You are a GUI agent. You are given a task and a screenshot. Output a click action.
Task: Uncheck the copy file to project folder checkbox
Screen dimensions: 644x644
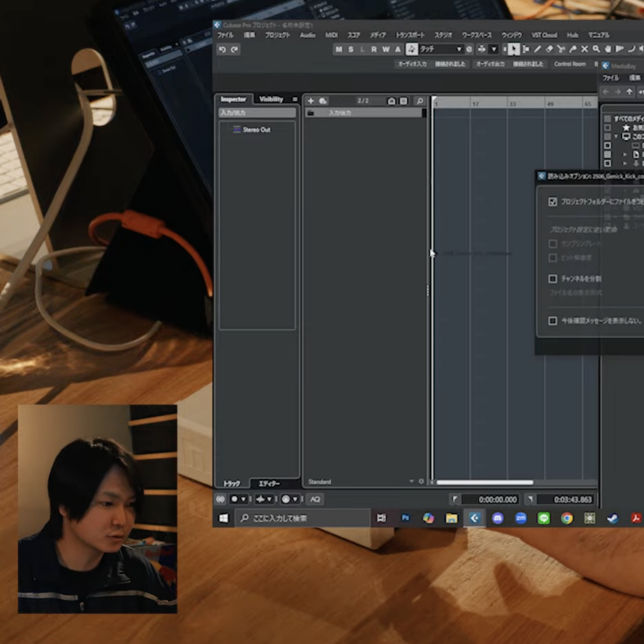553,201
